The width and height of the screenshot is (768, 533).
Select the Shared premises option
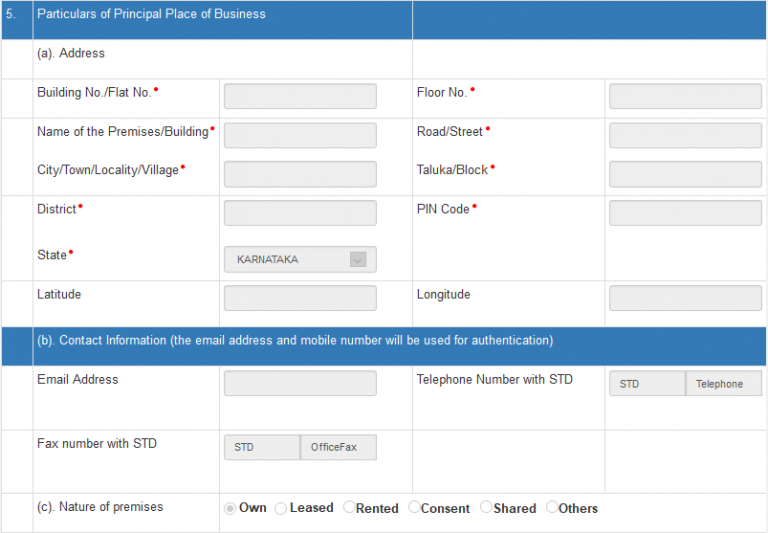[486, 507]
